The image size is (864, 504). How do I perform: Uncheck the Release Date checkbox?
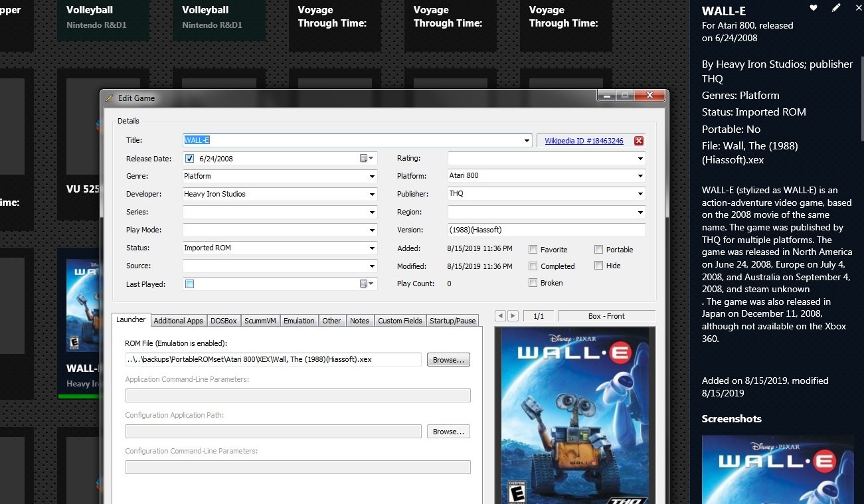[x=190, y=159]
